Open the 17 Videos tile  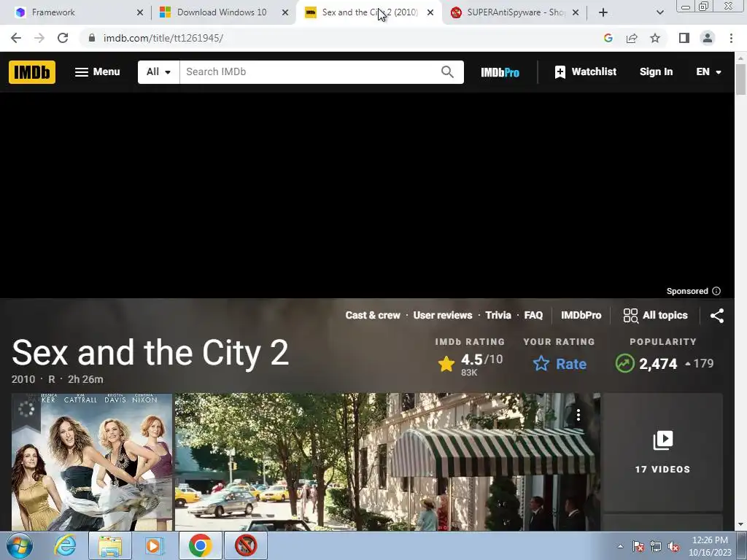[x=662, y=452]
